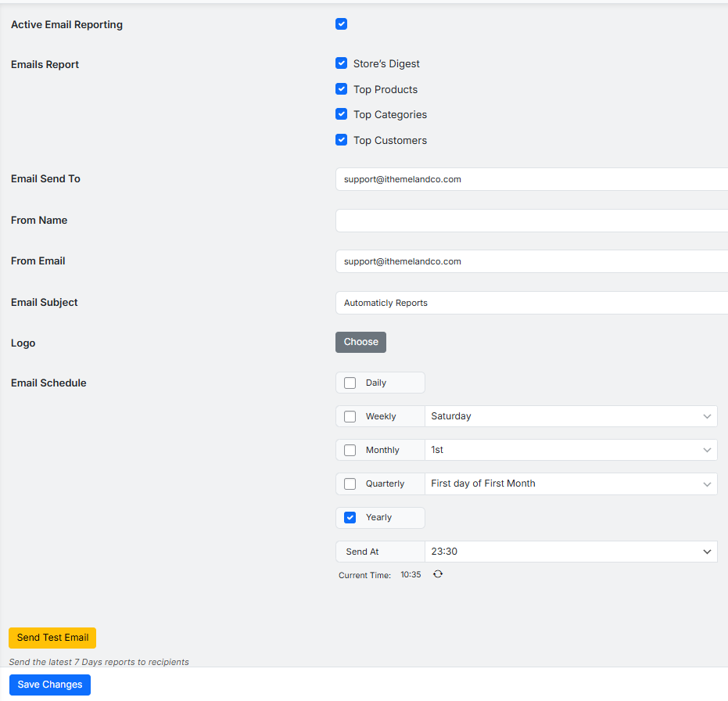The height and width of the screenshot is (701, 728).
Task: Click the Save Changes button
Action: [50, 685]
